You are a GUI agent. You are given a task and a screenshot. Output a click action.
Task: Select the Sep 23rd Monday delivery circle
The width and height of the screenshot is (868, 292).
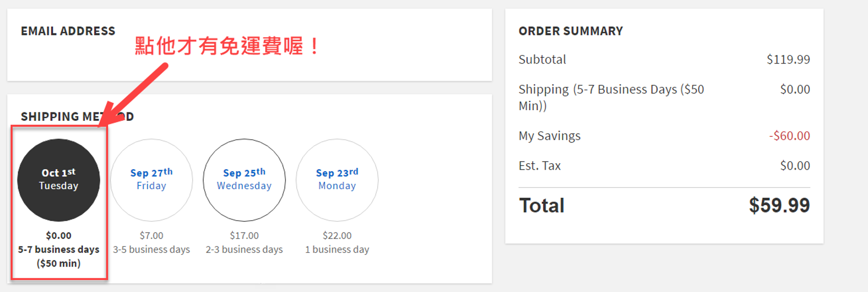point(337,180)
